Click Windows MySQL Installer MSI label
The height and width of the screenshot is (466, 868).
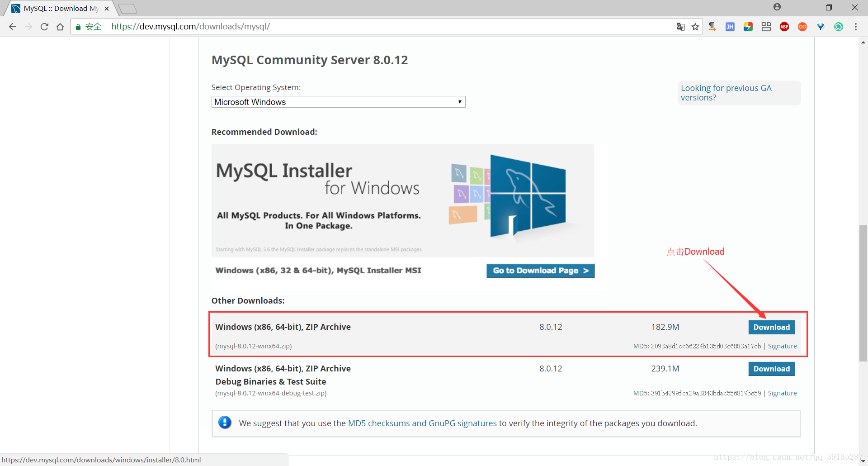pyautogui.click(x=318, y=271)
